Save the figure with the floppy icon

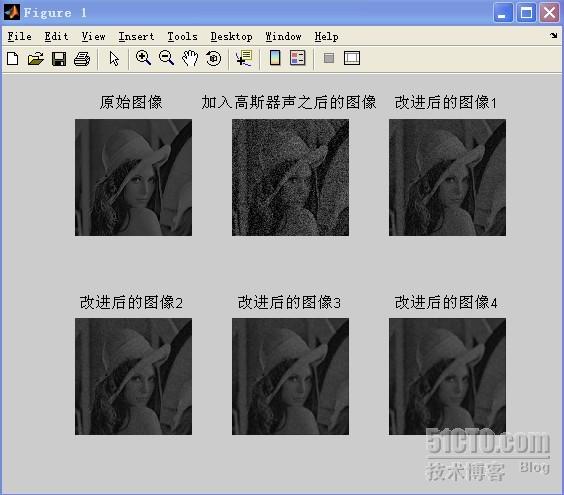[59, 58]
